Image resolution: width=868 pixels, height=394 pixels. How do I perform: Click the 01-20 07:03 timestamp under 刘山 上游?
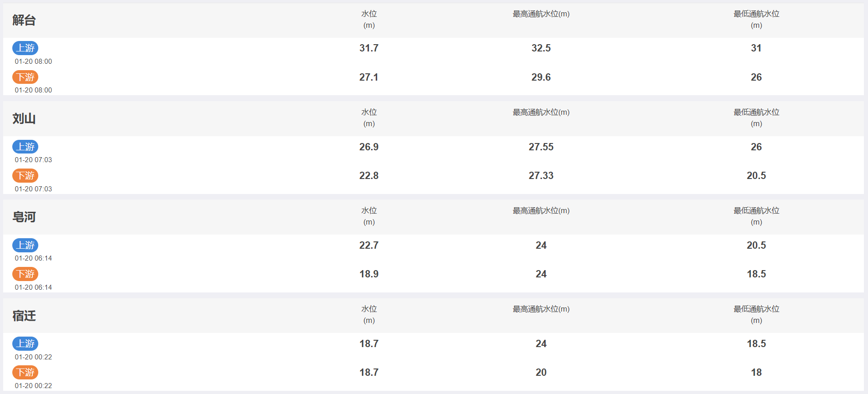[x=33, y=160]
